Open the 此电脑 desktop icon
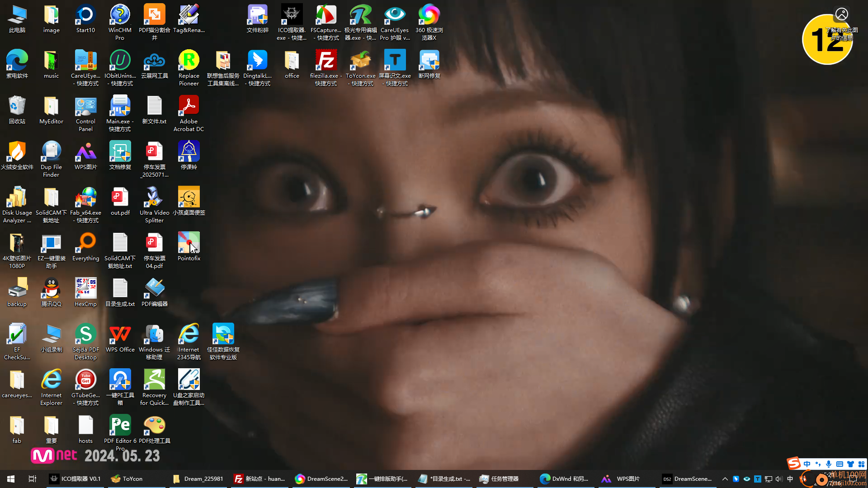This screenshot has height=488, width=868. coord(17,18)
